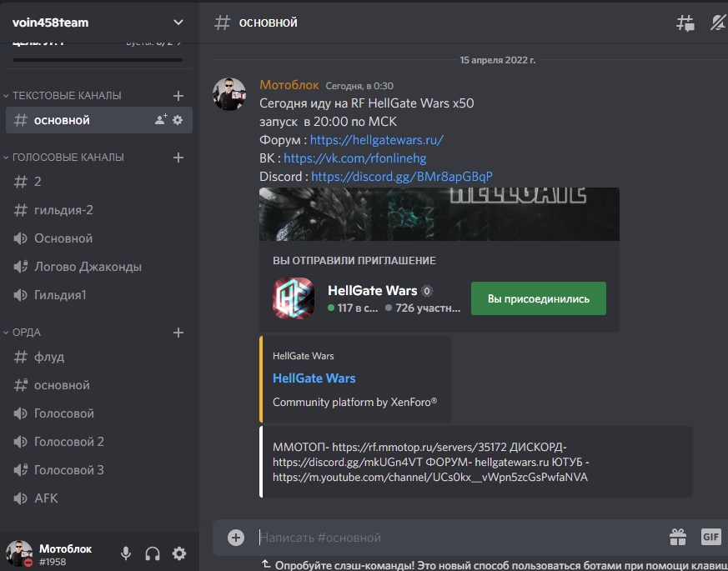Image resolution: width=728 pixels, height=571 pixels.
Task: Join the Логово Джаконды voice channel
Action: coord(99,267)
